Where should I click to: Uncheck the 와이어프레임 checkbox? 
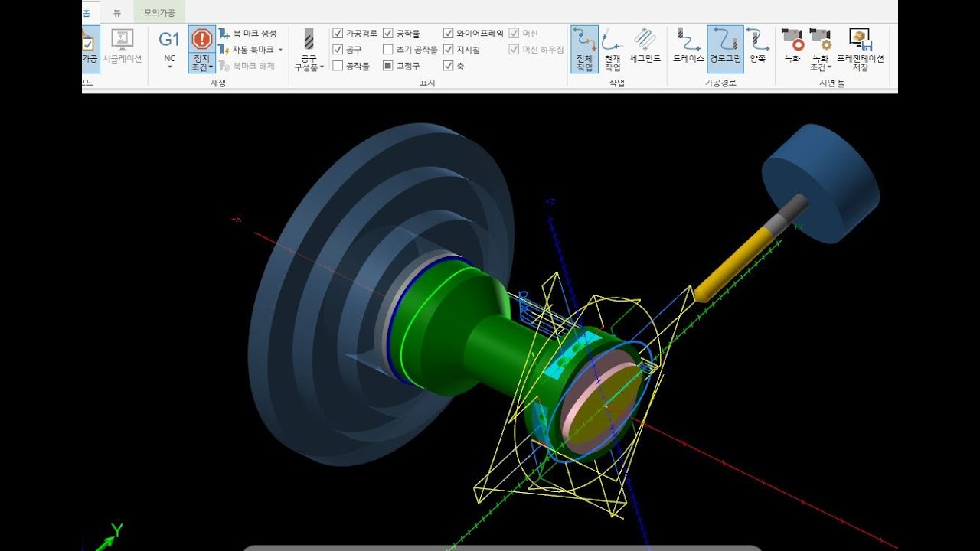coord(449,34)
